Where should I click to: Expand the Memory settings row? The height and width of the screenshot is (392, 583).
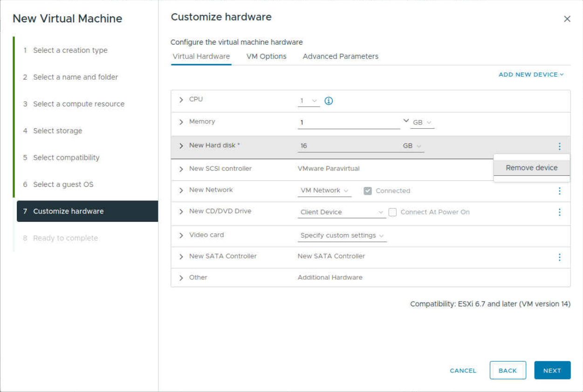(x=181, y=122)
